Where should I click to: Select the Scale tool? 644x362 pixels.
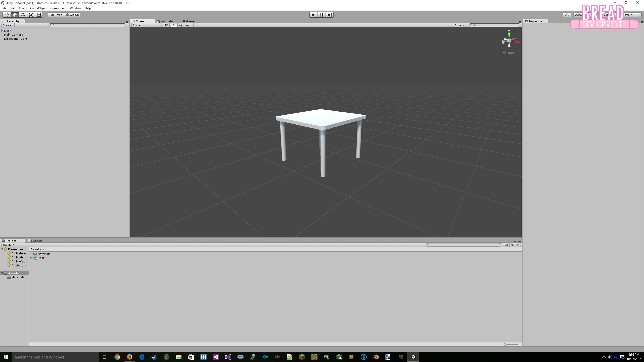(31, 15)
